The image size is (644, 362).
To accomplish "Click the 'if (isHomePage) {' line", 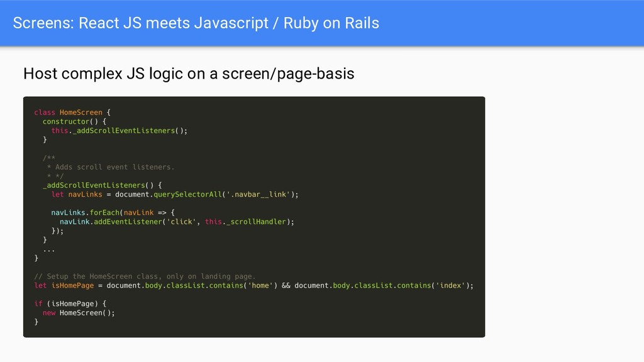I will tap(70, 304).
